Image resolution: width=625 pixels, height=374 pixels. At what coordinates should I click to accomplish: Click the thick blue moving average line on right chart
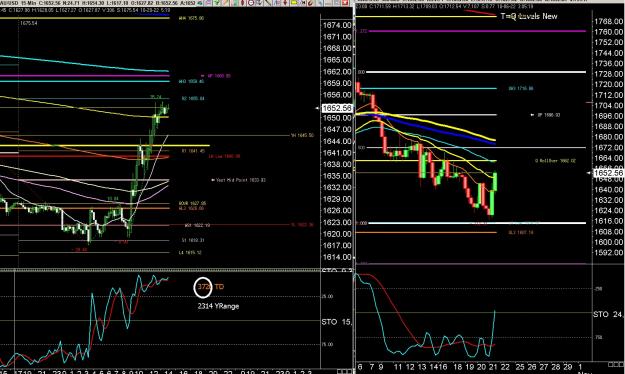pos(438,130)
